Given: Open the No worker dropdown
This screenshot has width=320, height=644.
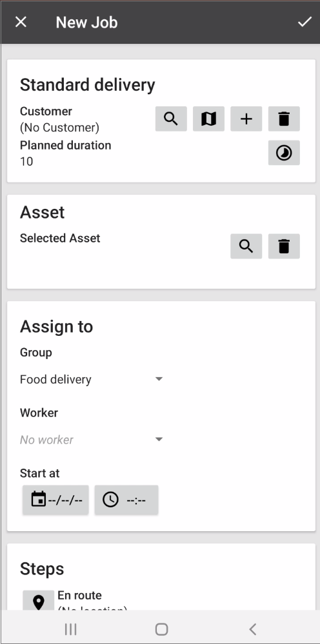Looking at the screenshot, I should coord(91,440).
